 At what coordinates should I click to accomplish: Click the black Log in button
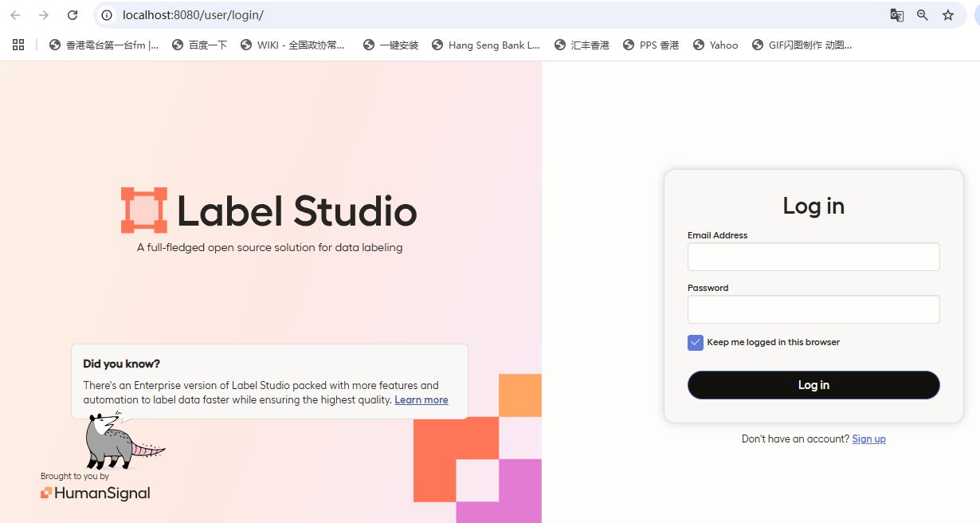(x=813, y=385)
